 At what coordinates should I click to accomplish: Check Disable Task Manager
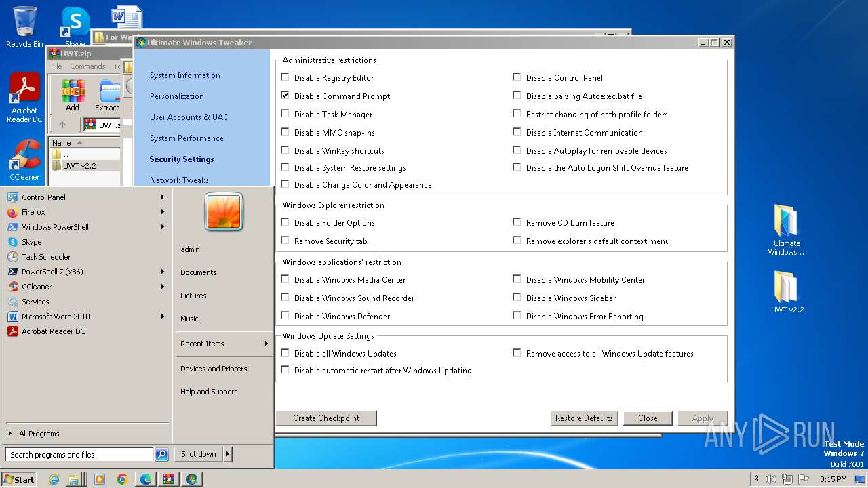(x=285, y=114)
